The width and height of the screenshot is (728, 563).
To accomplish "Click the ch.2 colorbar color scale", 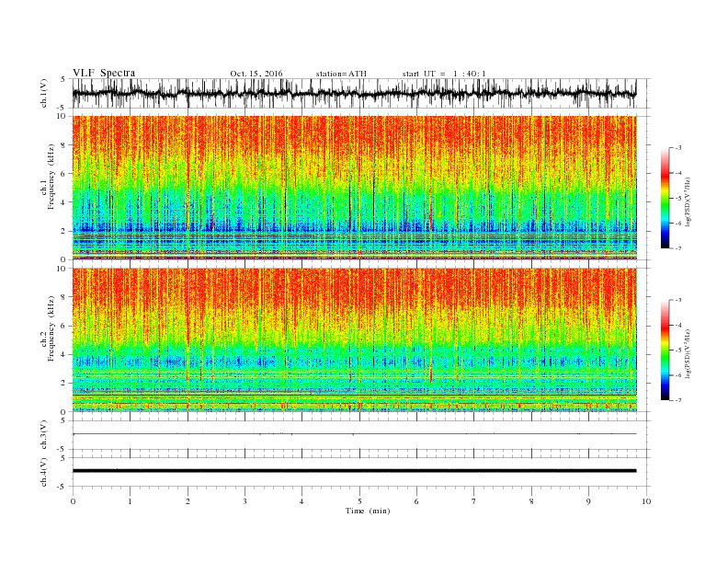I will click(x=665, y=350).
